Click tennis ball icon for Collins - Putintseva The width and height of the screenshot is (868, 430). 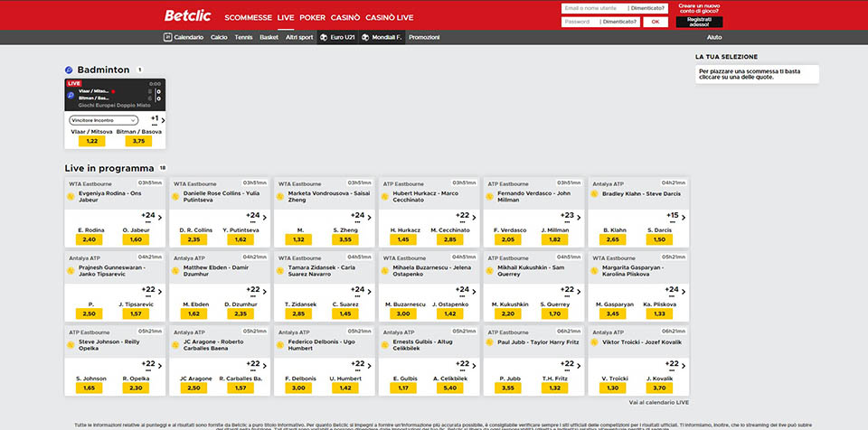coord(175,196)
